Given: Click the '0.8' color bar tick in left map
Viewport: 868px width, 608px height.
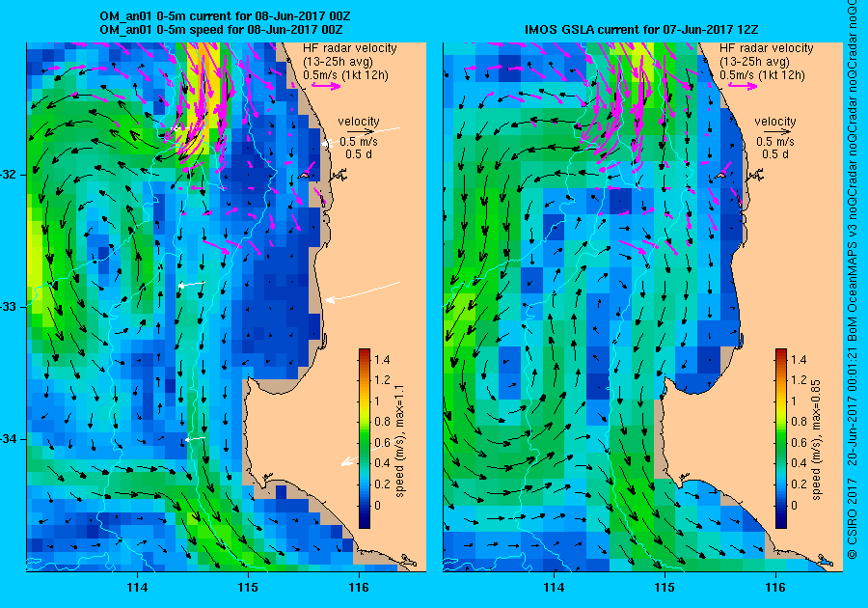Looking at the screenshot, I should (x=382, y=422).
